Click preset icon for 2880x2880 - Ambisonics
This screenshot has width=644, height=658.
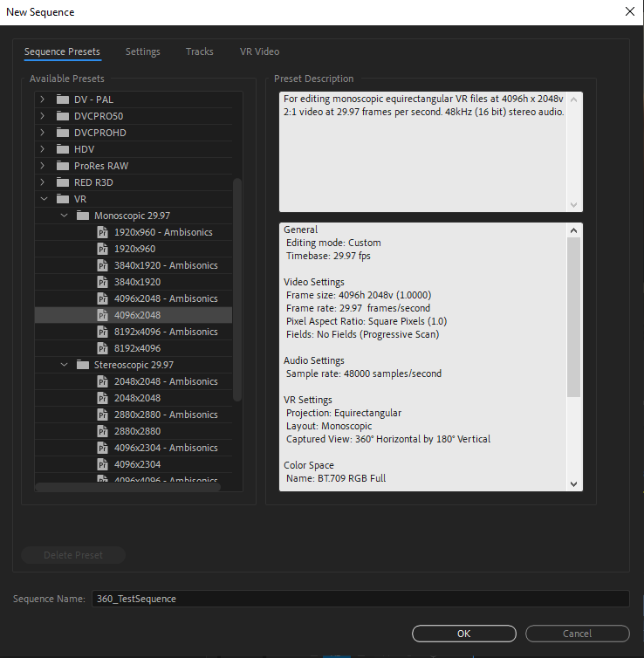103,415
